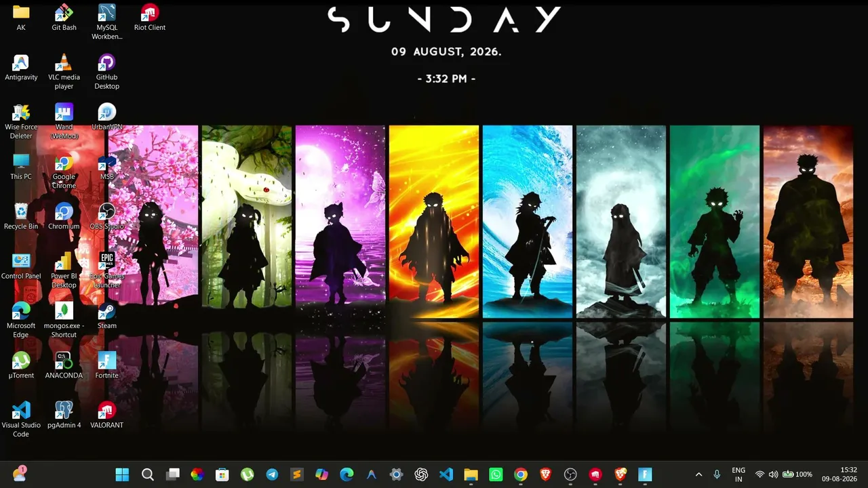
Task: Select the Steam desktop shortcut
Action: click(x=106, y=316)
